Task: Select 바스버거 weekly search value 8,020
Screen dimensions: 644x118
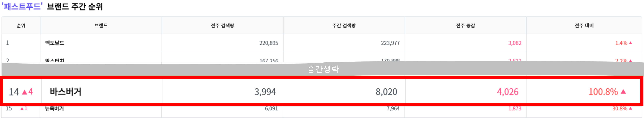Action: tap(386, 92)
